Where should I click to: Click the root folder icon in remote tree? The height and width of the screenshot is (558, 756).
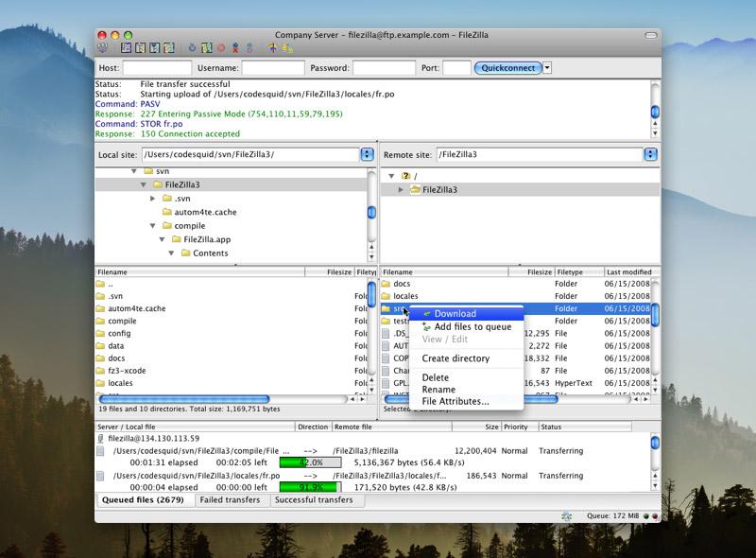tap(406, 176)
